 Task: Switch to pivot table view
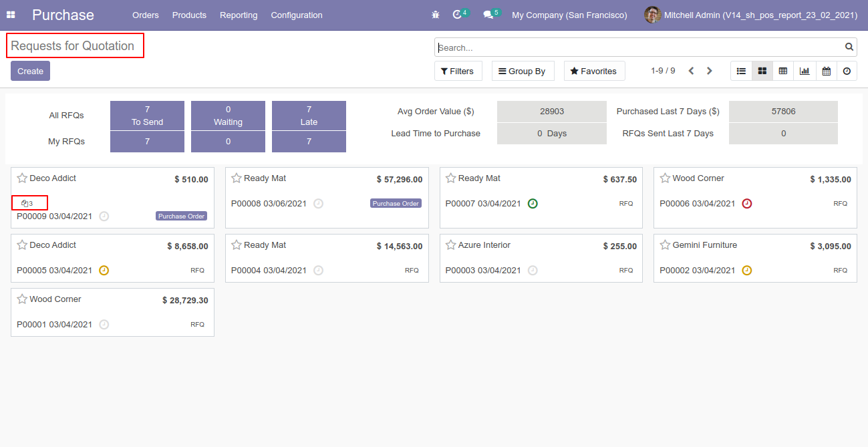coord(783,71)
